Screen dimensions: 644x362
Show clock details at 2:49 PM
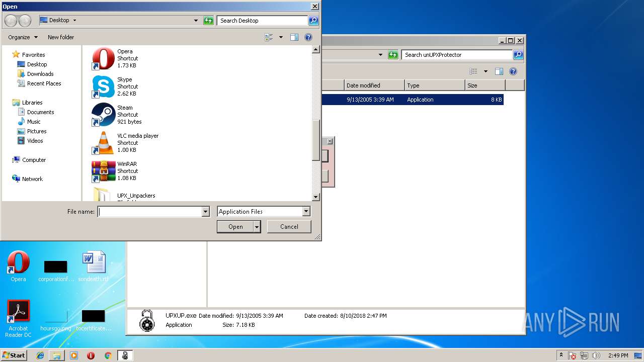click(618, 355)
